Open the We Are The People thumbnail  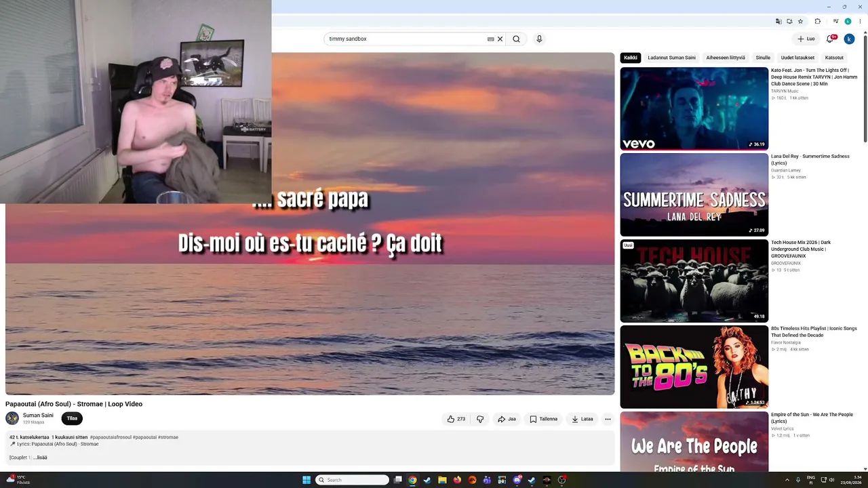pyautogui.click(x=694, y=441)
